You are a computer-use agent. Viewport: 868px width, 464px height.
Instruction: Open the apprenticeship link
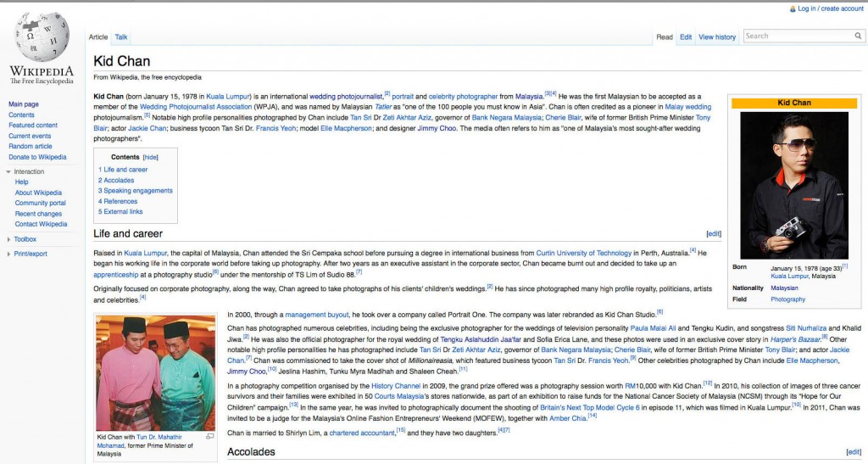pyautogui.click(x=115, y=275)
